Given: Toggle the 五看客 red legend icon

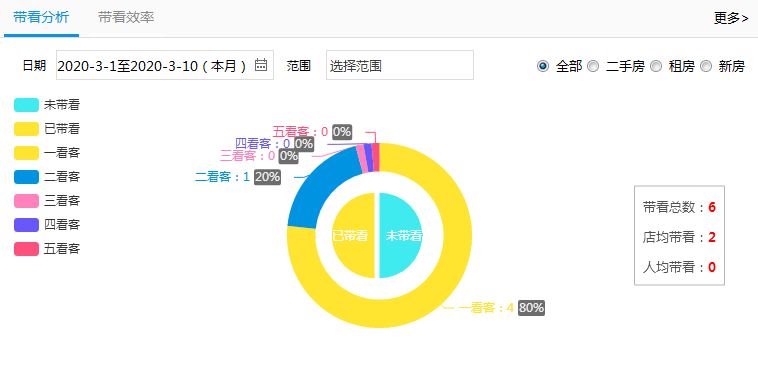Looking at the screenshot, I should click(x=26, y=249).
